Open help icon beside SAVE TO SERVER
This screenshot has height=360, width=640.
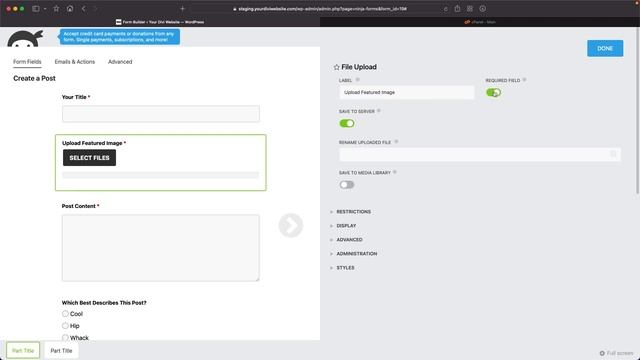[379, 111]
